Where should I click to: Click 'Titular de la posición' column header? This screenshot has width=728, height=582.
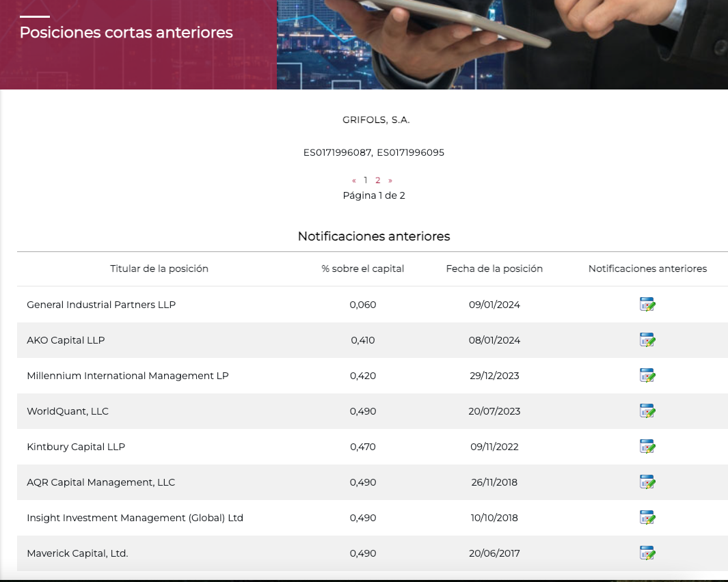click(159, 268)
